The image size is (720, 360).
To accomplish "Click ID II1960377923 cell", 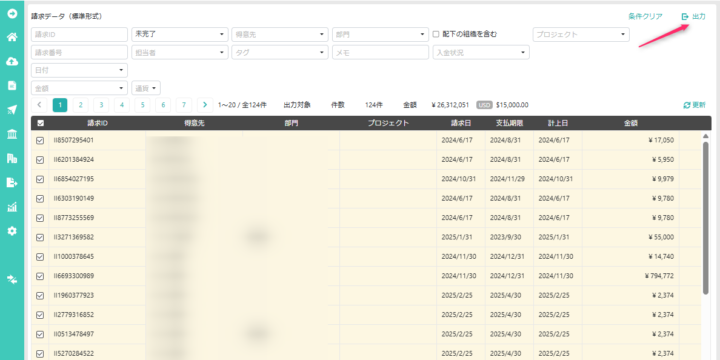I will coord(97,295).
